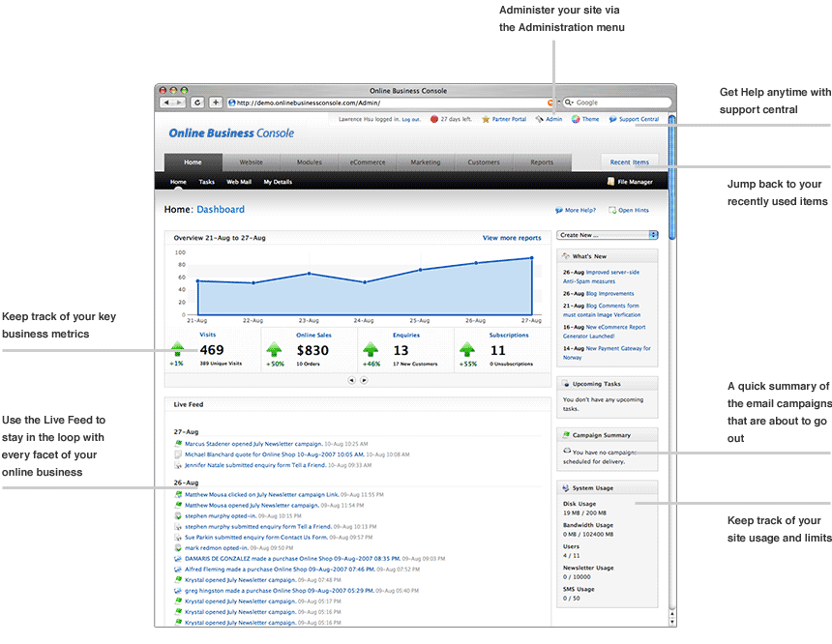Open the Admin menu
The height and width of the screenshot is (644, 832).
coord(552,119)
